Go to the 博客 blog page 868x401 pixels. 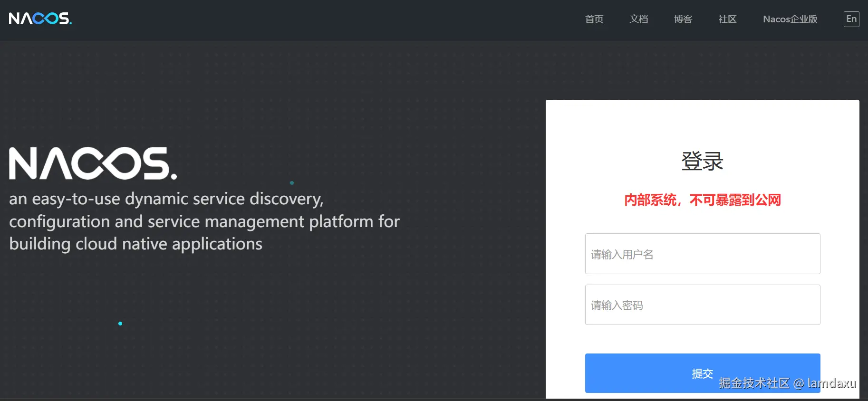coord(683,19)
